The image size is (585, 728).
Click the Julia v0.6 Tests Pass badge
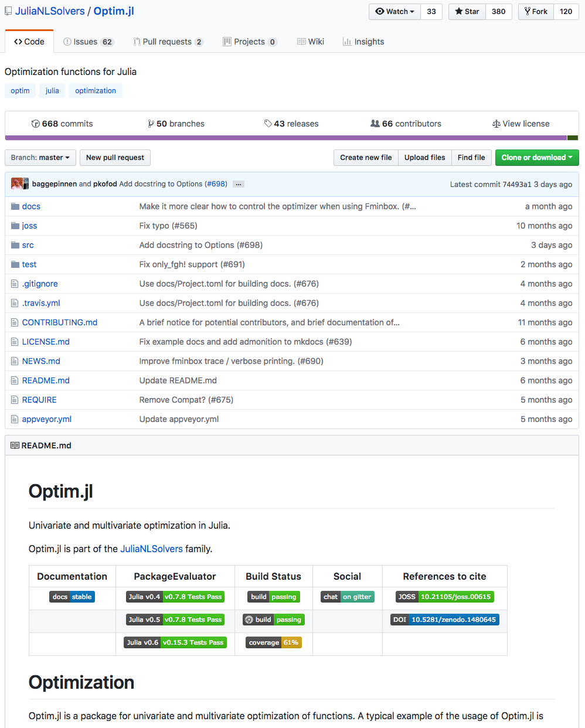coord(175,642)
